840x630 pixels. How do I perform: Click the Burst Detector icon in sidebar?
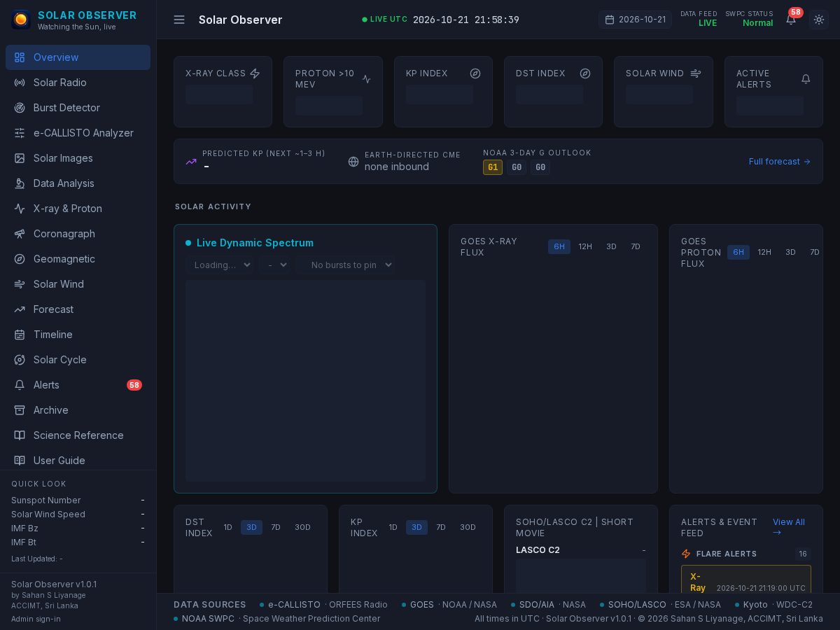[20, 108]
